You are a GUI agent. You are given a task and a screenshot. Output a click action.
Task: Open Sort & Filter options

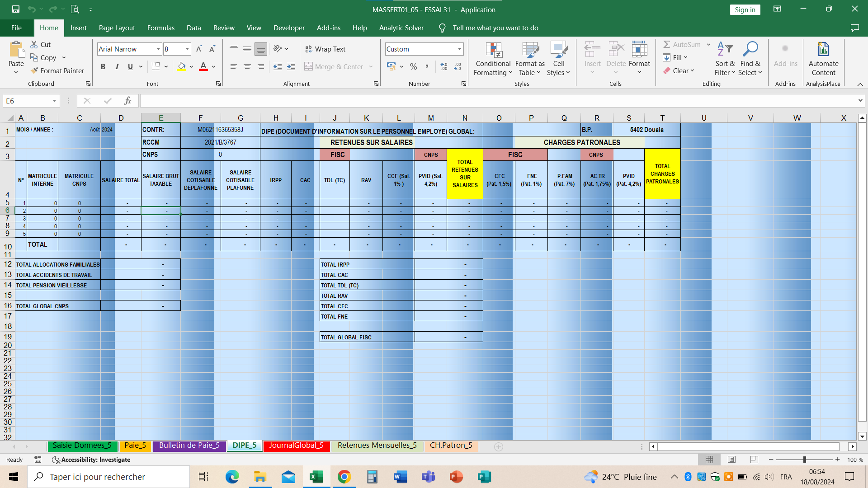click(724, 59)
